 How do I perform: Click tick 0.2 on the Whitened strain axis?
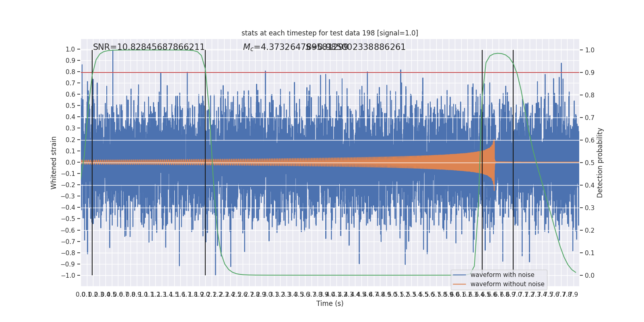(x=70, y=140)
